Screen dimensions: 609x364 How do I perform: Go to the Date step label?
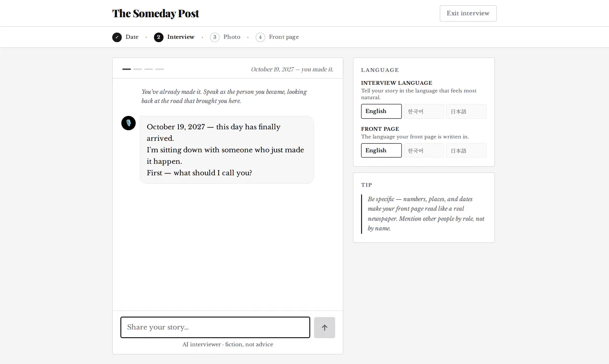(132, 37)
